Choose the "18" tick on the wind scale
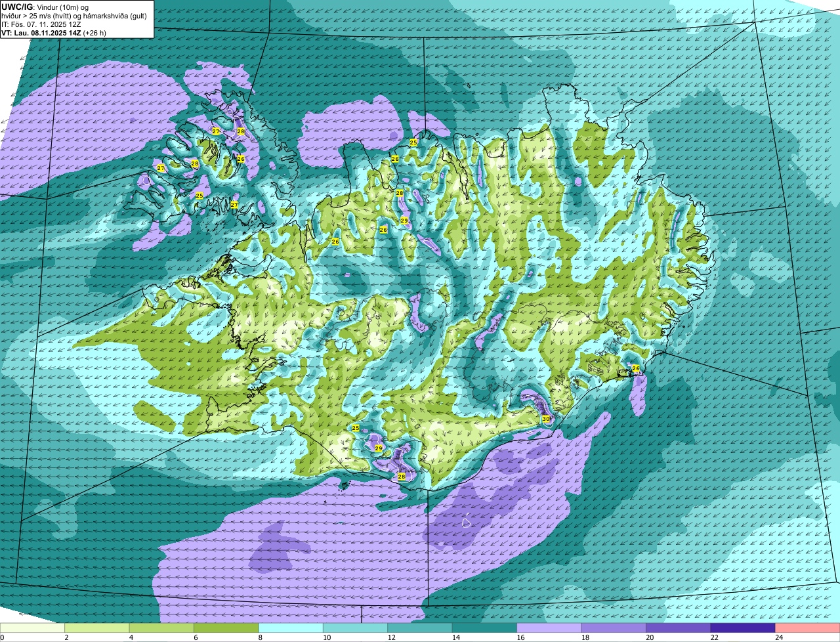This screenshot has height=642, width=840. tap(585, 637)
